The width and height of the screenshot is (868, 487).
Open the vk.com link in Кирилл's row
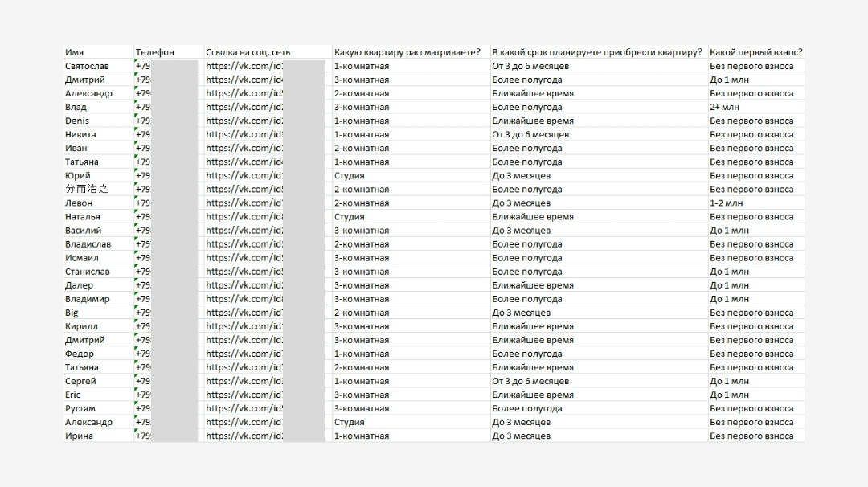point(244,326)
